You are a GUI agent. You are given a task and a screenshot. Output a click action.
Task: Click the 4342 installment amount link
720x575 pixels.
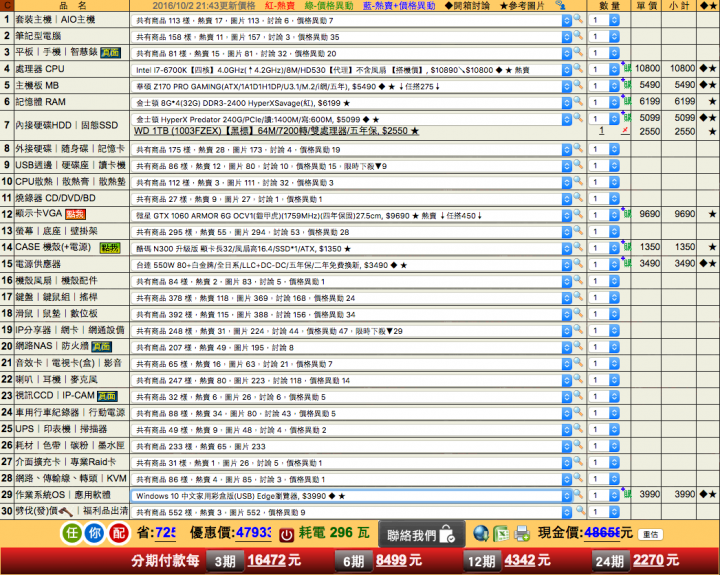pyautogui.click(x=520, y=560)
